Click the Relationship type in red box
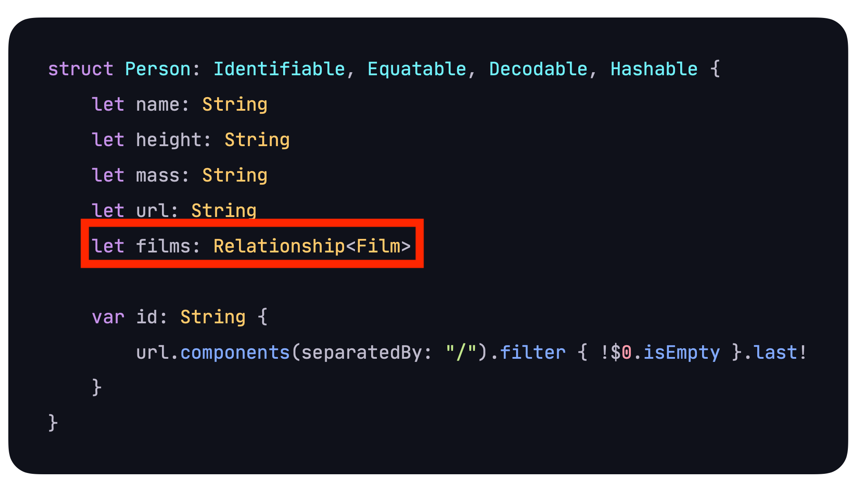 (279, 246)
